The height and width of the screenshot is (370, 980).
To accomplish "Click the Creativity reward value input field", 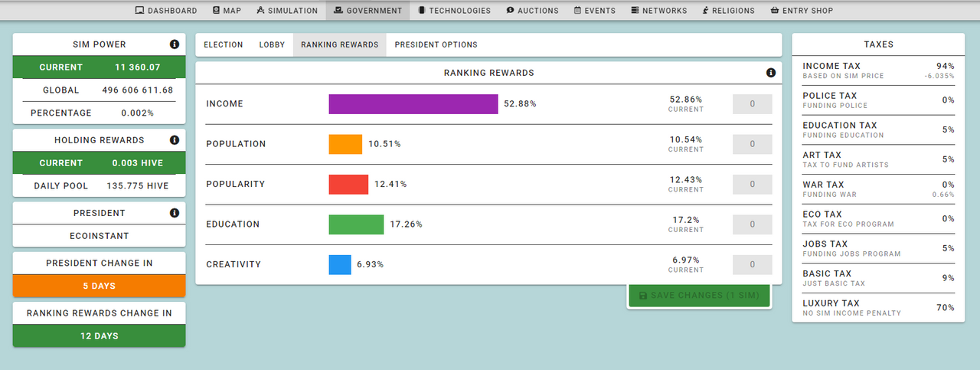I will click(x=753, y=264).
